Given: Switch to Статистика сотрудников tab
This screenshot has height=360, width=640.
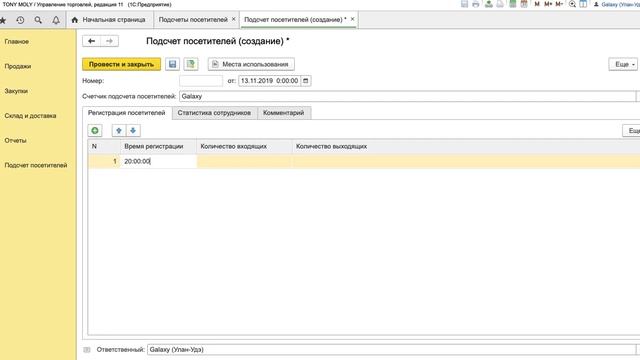Looking at the screenshot, I should point(214,113).
